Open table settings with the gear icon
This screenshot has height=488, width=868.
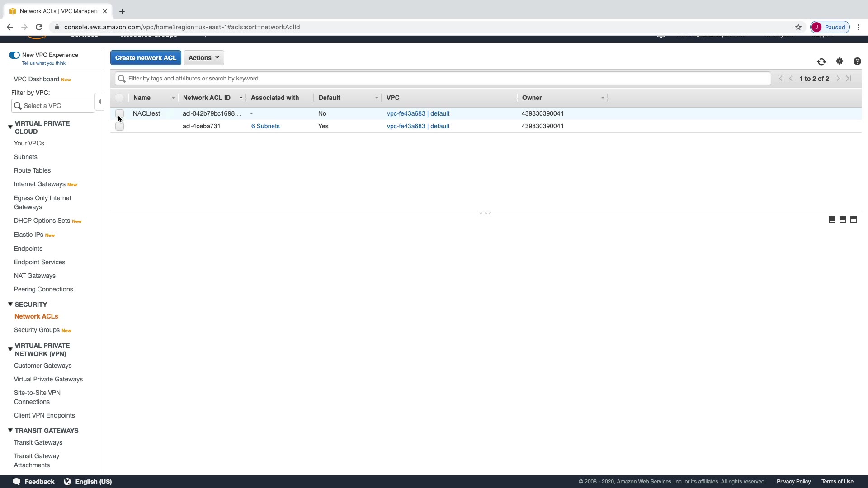click(840, 61)
